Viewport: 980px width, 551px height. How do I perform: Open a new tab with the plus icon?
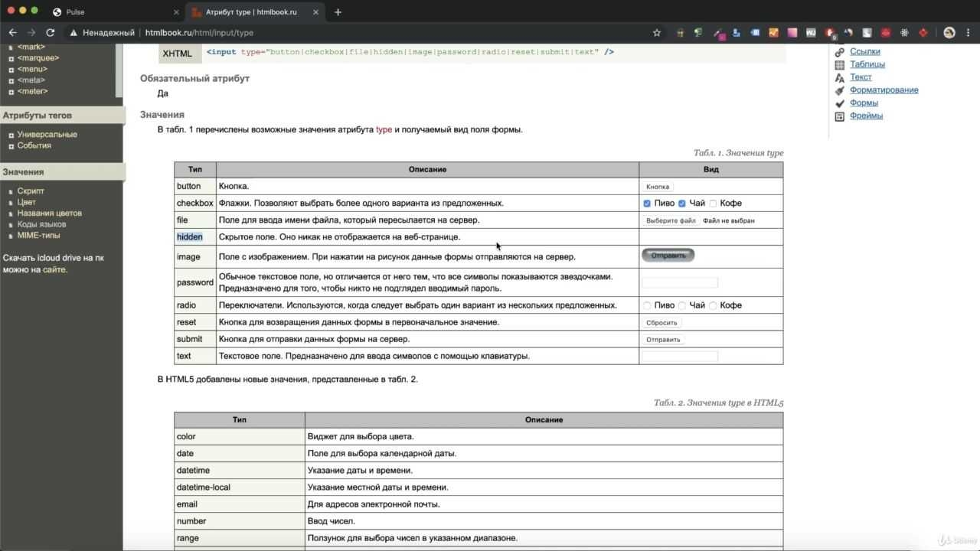338,12
